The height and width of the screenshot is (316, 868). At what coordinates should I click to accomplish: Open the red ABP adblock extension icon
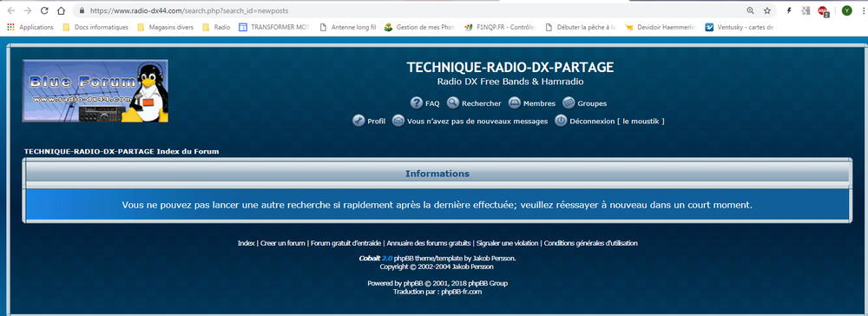coord(823,11)
